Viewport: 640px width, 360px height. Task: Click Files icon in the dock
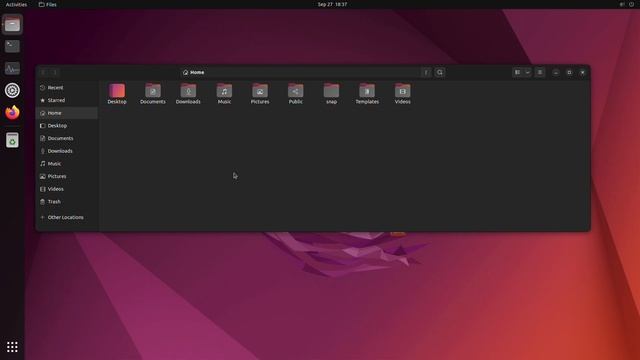pos(12,24)
